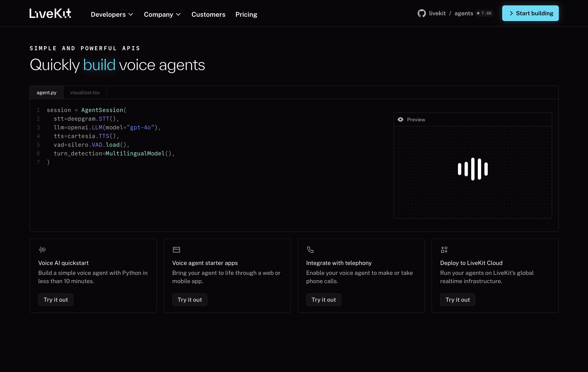
Task: Try out Integrate with telephony
Action: point(324,299)
